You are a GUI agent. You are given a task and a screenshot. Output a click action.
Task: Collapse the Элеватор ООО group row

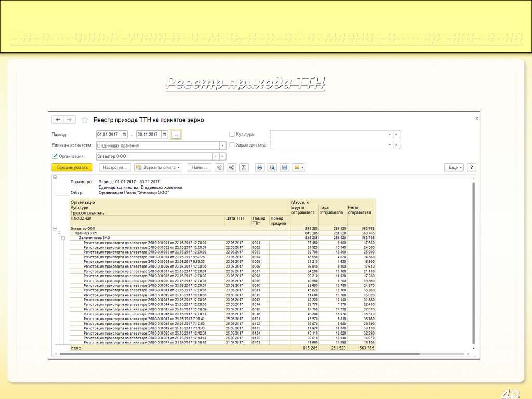[x=55, y=229]
